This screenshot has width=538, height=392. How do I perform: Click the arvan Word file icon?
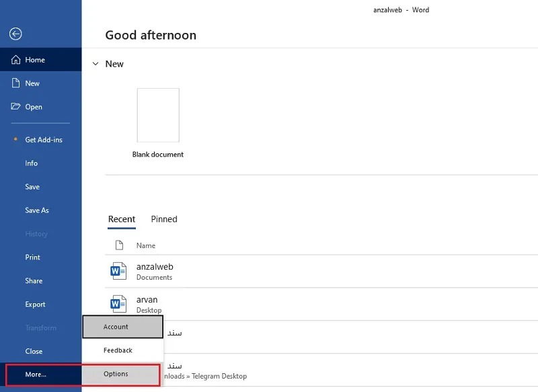point(118,304)
